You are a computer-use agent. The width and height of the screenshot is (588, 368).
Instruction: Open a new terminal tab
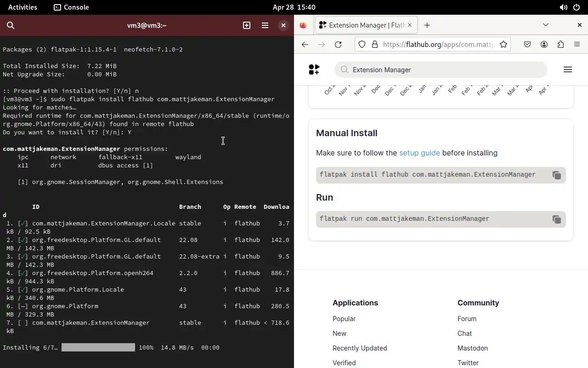point(247,25)
